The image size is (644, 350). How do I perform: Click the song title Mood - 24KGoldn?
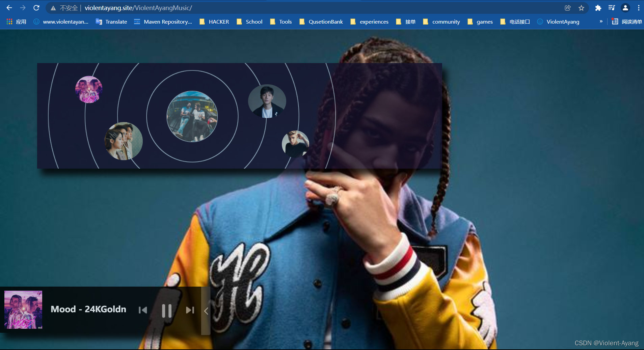click(x=88, y=309)
